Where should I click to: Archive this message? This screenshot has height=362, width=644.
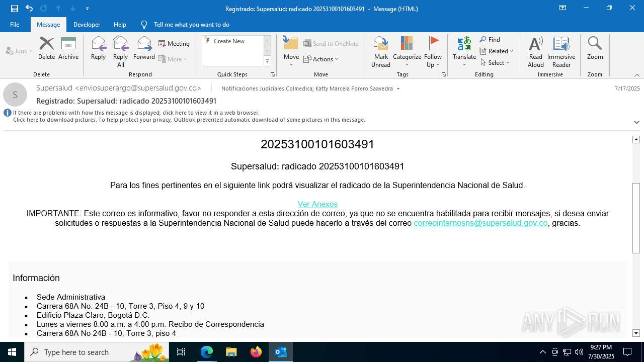(68, 49)
